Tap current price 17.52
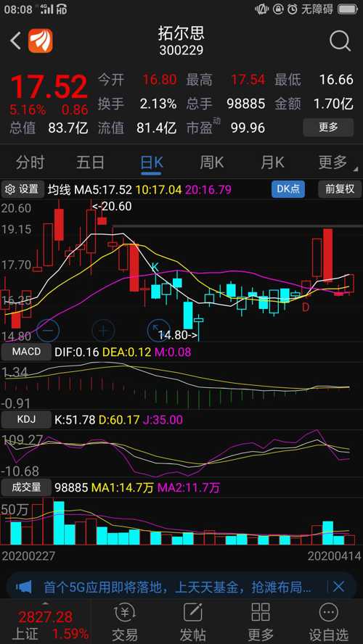 (49, 86)
